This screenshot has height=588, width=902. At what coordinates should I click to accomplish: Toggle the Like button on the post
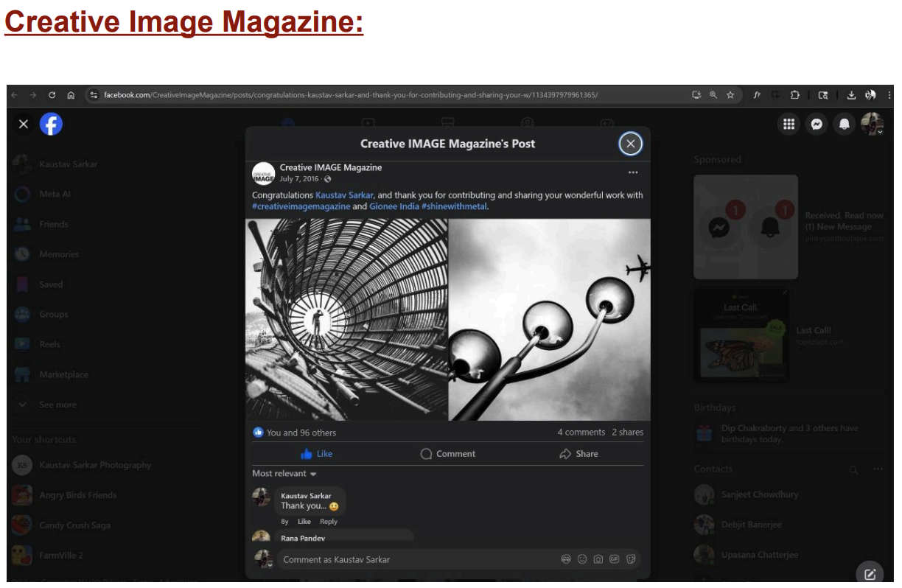click(x=317, y=454)
